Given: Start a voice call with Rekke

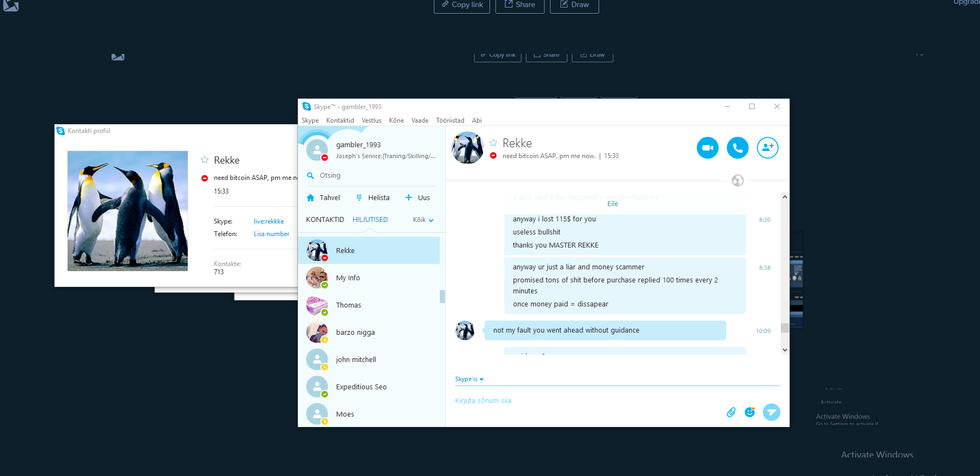Looking at the screenshot, I should 737,148.
